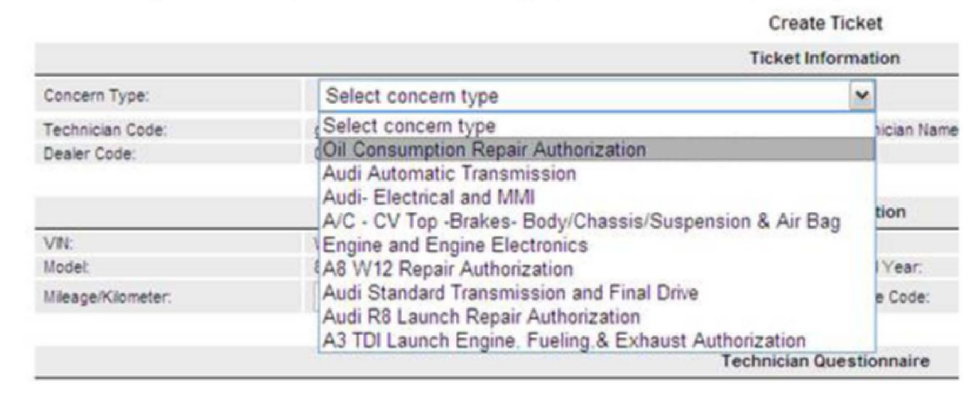This screenshot has height=396, width=980.
Task: Click the Mileage/Kilometer label
Action: [x=107, y=297]
